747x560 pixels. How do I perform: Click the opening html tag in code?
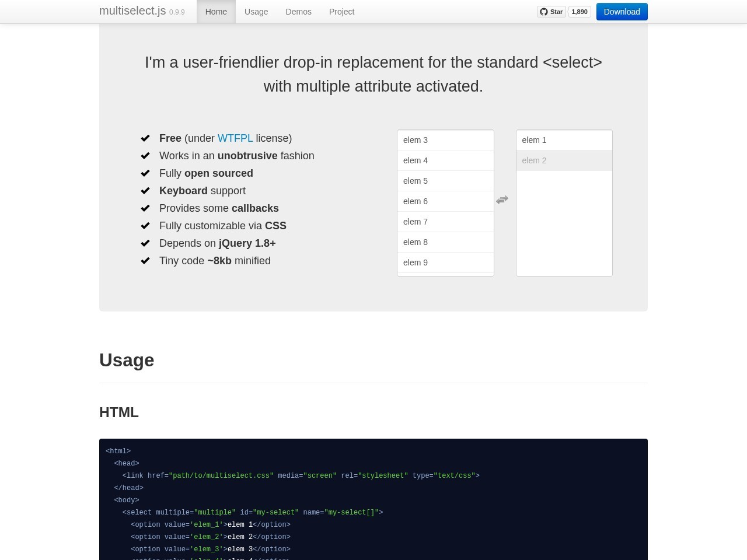pos(118,451)
